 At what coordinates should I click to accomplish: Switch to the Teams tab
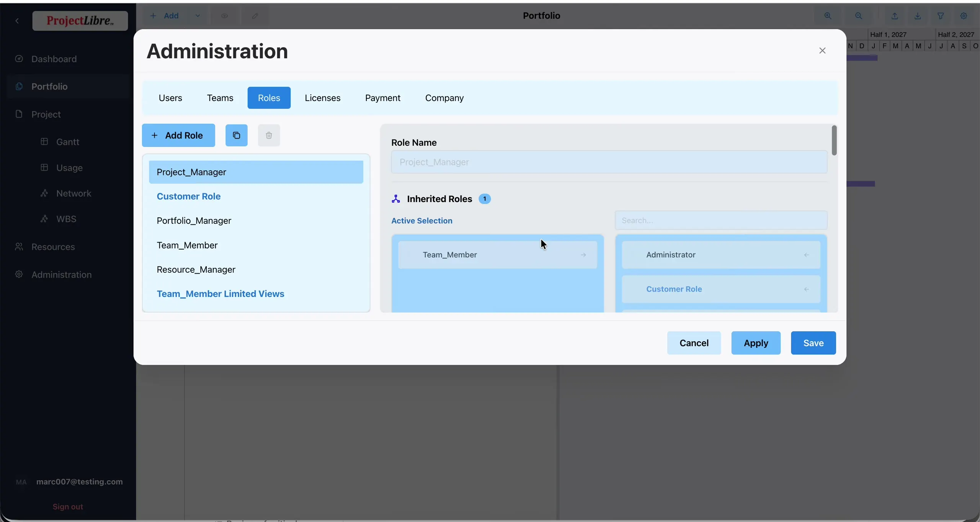pos(220,98)
